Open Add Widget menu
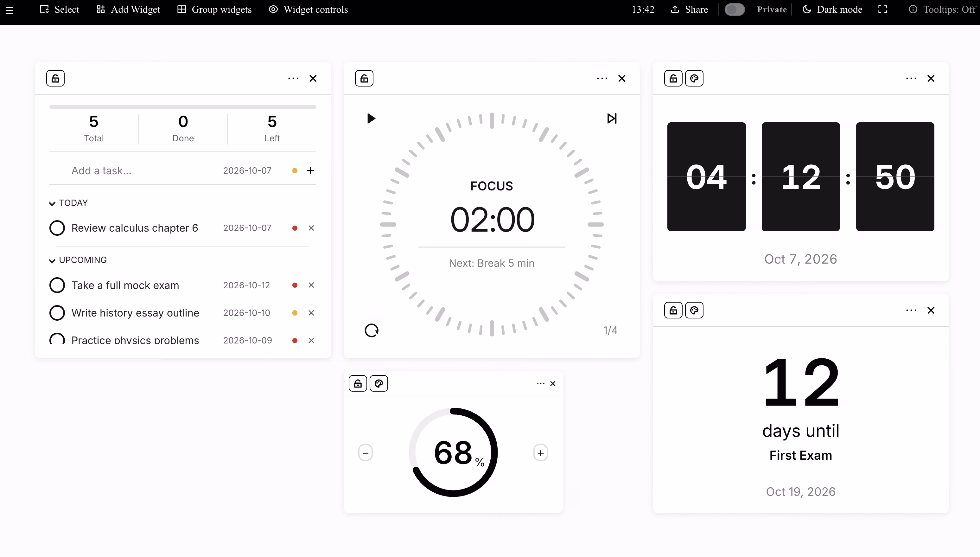Screen dimensions: 980x557 tap(128, 10)
